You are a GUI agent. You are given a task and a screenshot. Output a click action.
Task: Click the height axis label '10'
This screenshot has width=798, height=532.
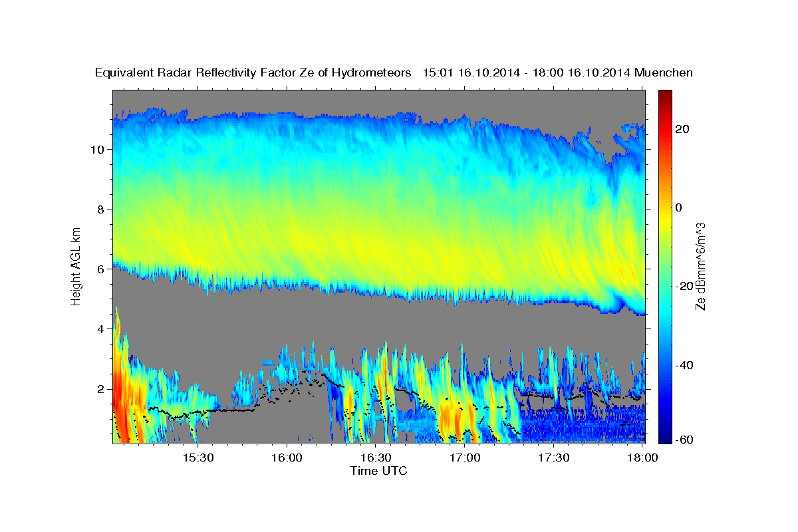pos(98,149)
